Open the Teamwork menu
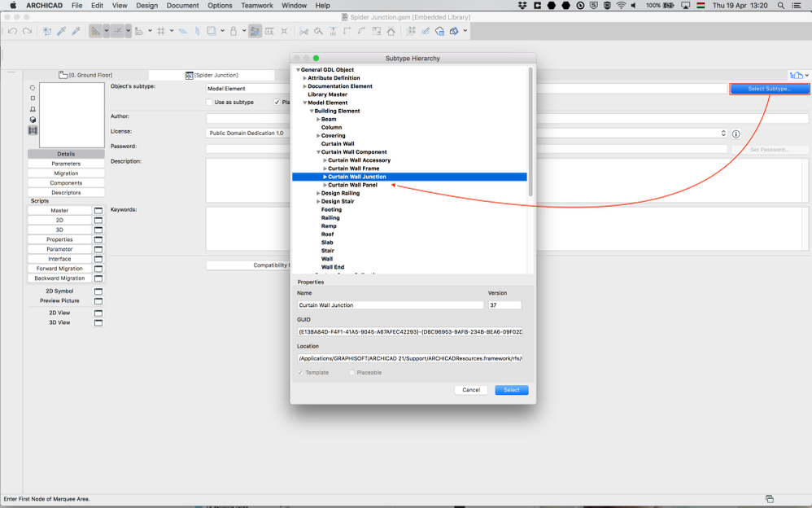Screen dimensions: 812x508 [257, 5]
